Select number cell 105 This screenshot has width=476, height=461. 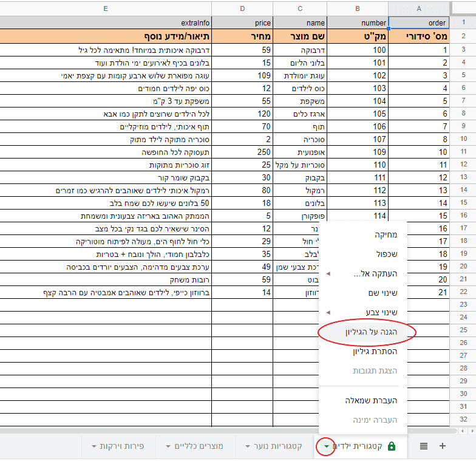[358, 114]
